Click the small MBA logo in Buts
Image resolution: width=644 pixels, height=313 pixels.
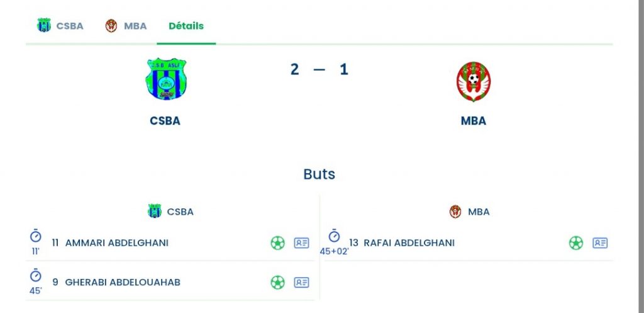[x=455, y=212]
